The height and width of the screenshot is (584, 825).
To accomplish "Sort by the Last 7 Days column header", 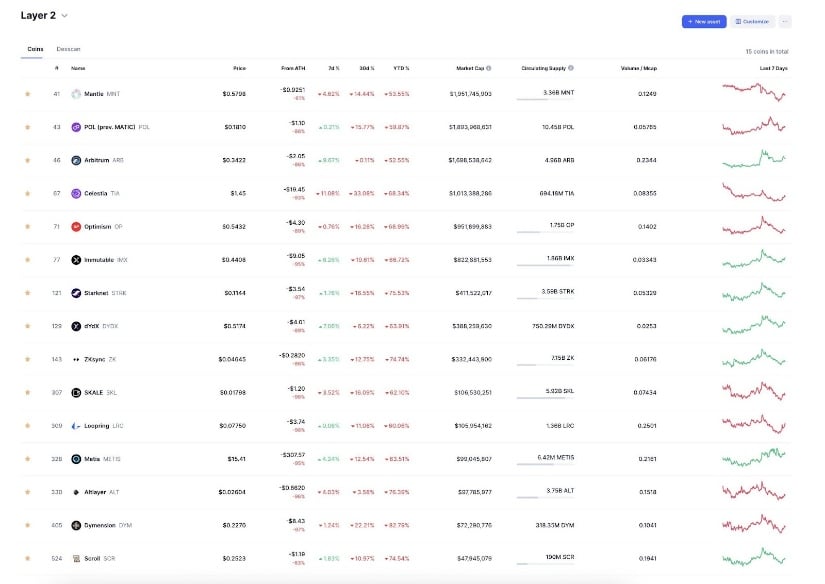I will coord(773,68).
